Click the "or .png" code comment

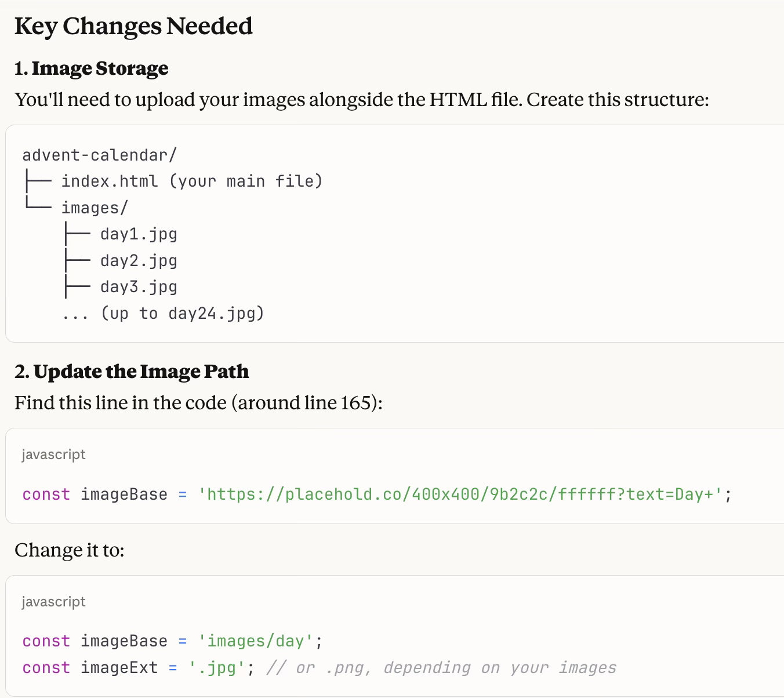click(x=441, y=668)
